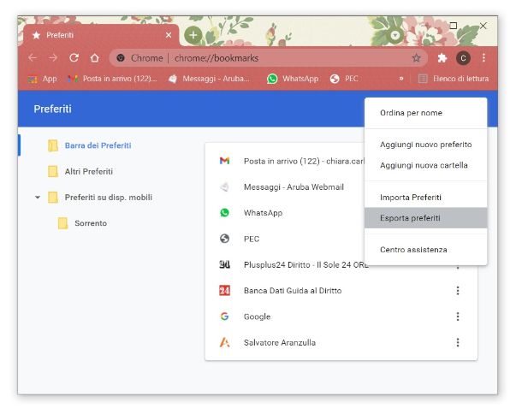Open more actions for Salvatore Aranzulla bookmark
The image size is (522, 420).
click(x=458, y=343)
